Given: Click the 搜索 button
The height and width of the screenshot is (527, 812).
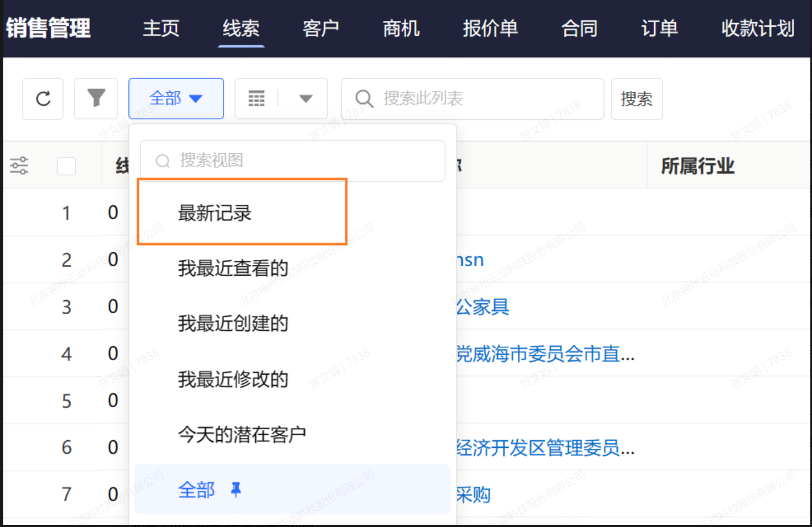Looking at the screenshot, I should click(x=636, y=99).
